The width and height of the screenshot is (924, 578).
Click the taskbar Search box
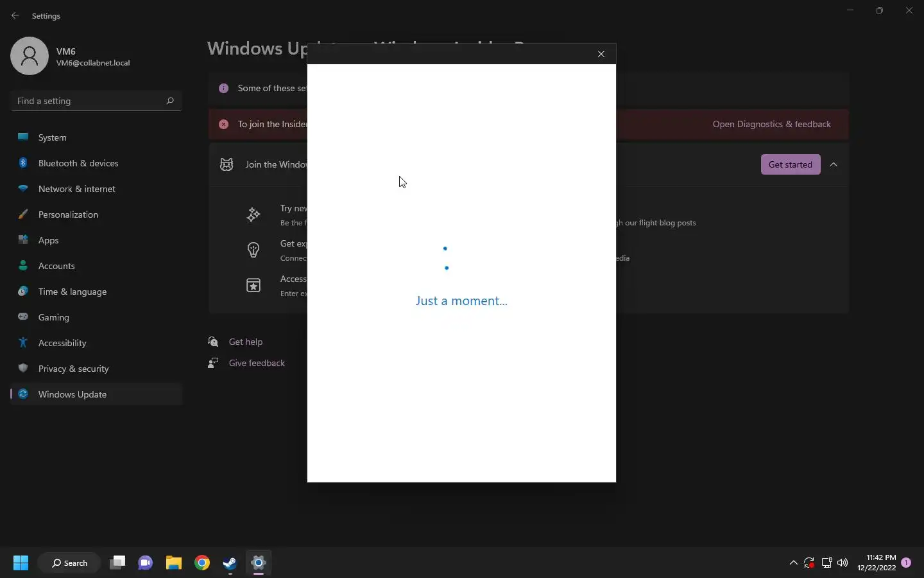pos(69,563)
